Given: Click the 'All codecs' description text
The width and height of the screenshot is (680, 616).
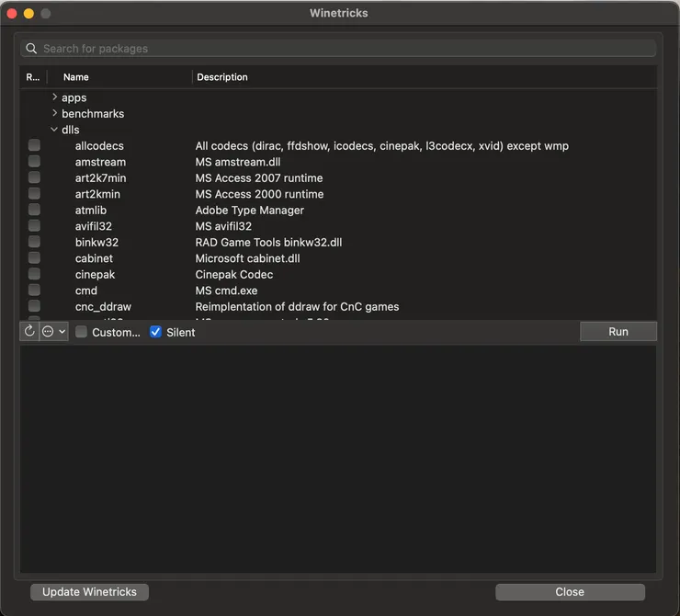Looking at the screenshot, I should pyautogui.click(x=381, y=146).
